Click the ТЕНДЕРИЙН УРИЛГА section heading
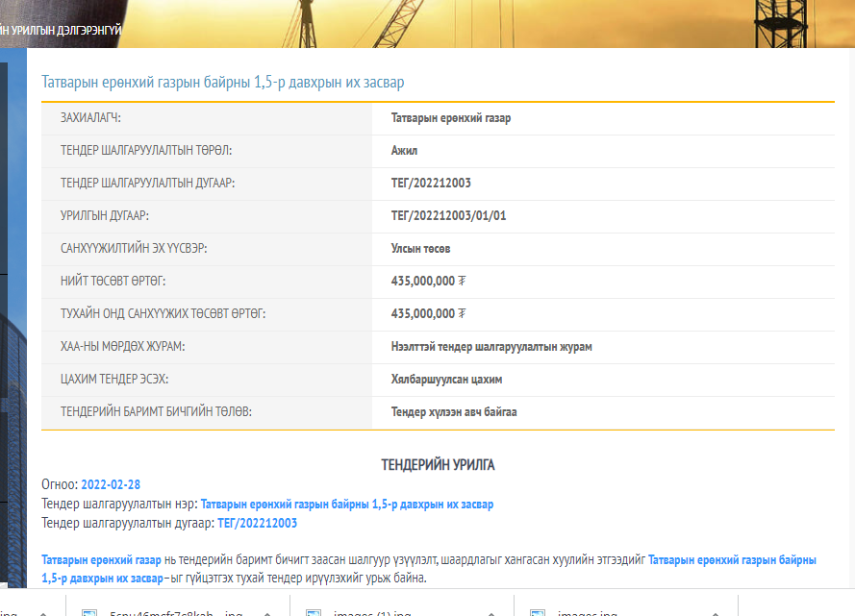 (438, 465)
